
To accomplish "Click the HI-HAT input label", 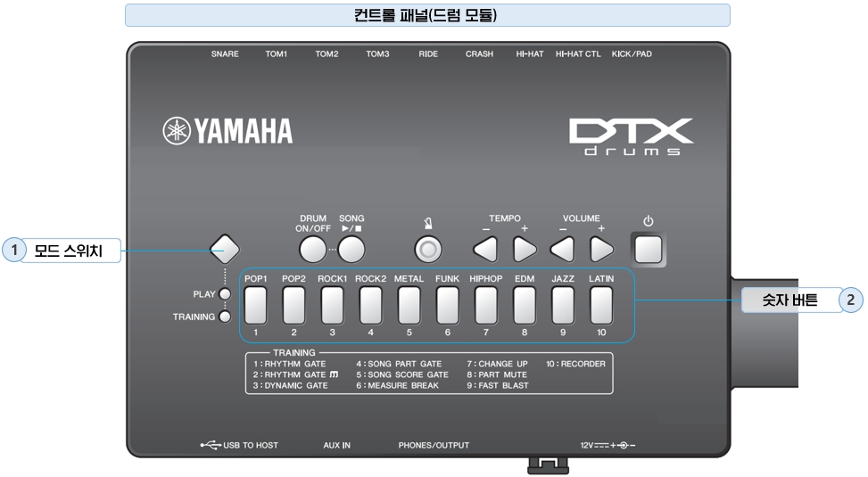I will (x=530, y=53).
